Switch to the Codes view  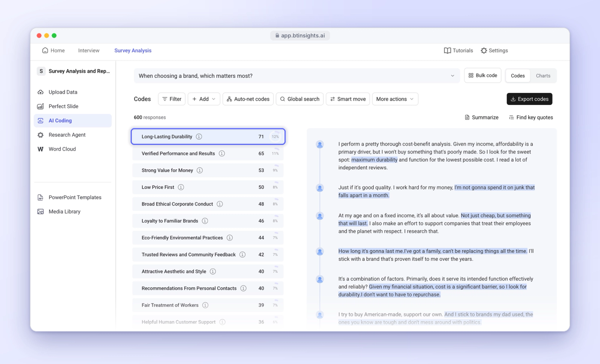(518, 76)
